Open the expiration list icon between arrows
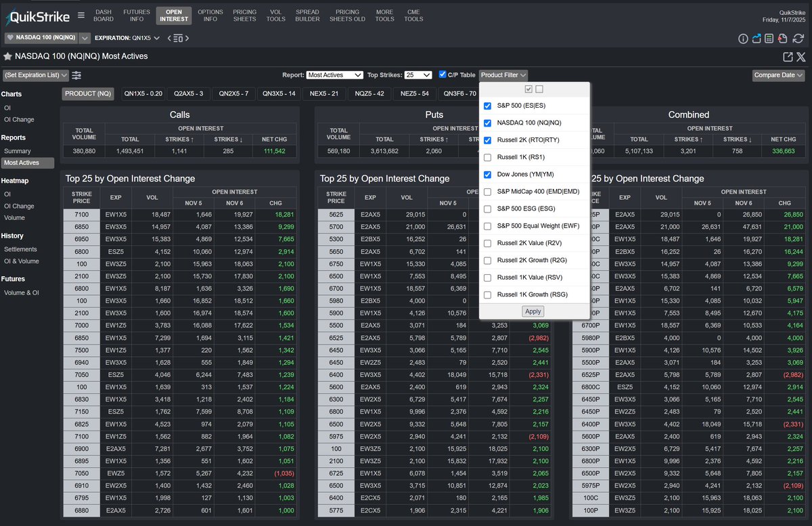Screen dimensions: 812x526 click(179, 38)
